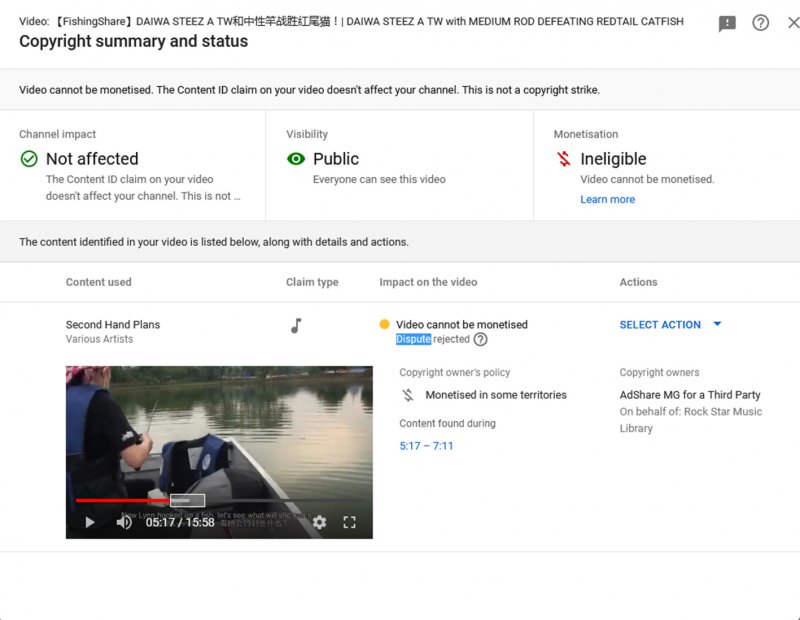
Task: Click the music note claim type icon
Action: click(x=296, y=326)
